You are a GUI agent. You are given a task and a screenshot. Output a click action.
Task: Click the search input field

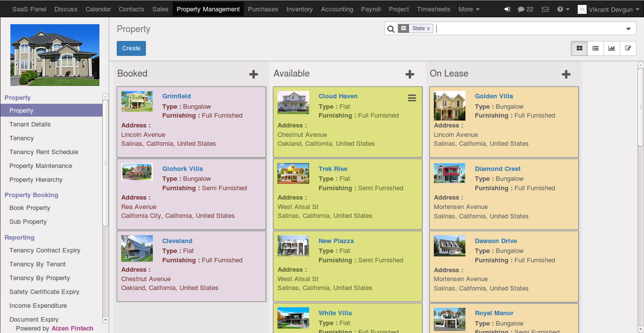point(529,29)
